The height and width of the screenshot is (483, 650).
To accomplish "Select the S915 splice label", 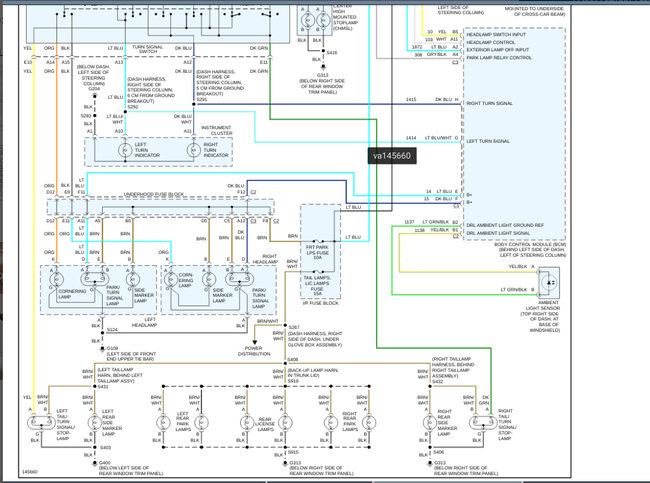I will [x=293, y=452].
